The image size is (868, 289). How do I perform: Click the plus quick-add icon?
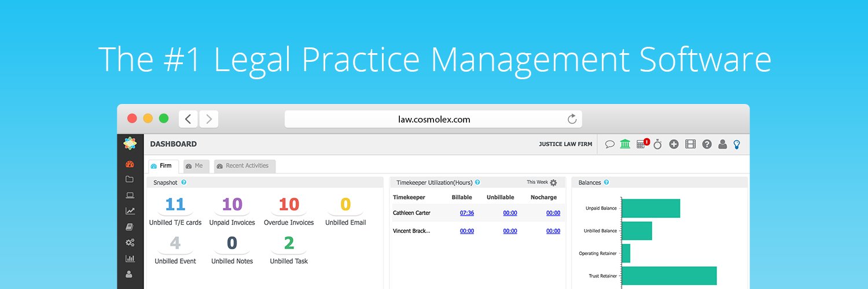click(674, 144)
